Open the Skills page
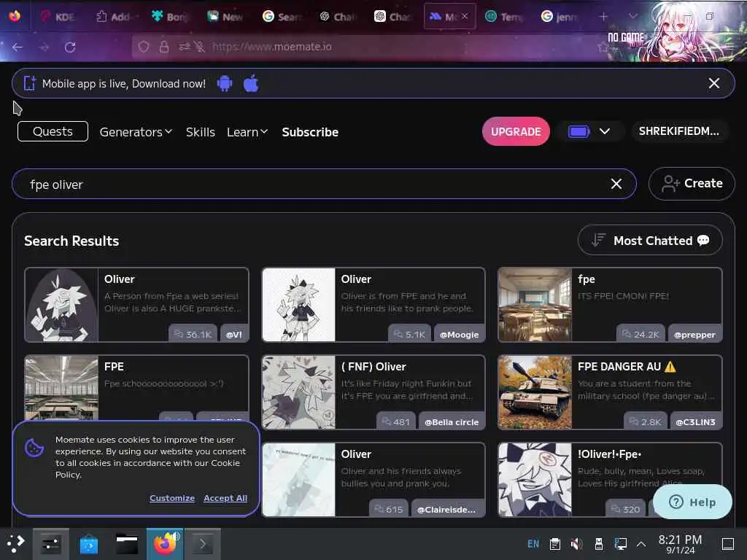This screenshot has width=747, height=560. coord(200,132)
